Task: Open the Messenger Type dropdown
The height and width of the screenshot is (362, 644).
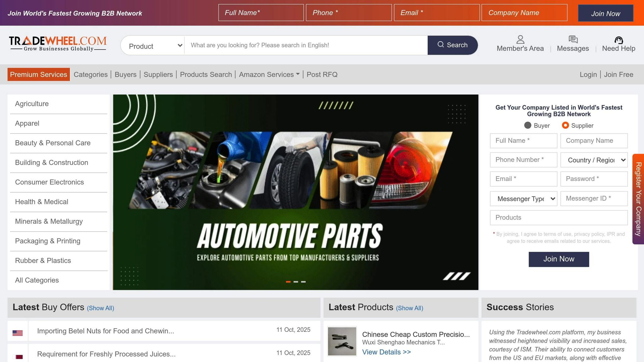Action: 524,199
